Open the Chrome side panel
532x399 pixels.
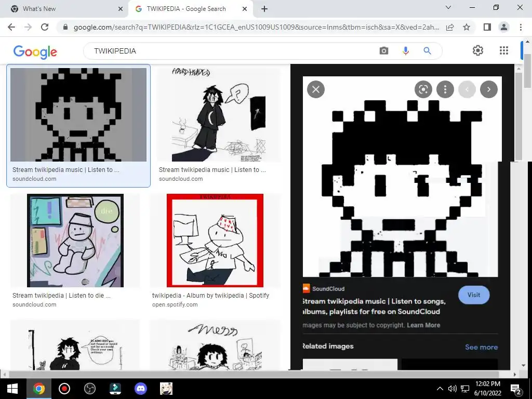click(x=487, y=27)
